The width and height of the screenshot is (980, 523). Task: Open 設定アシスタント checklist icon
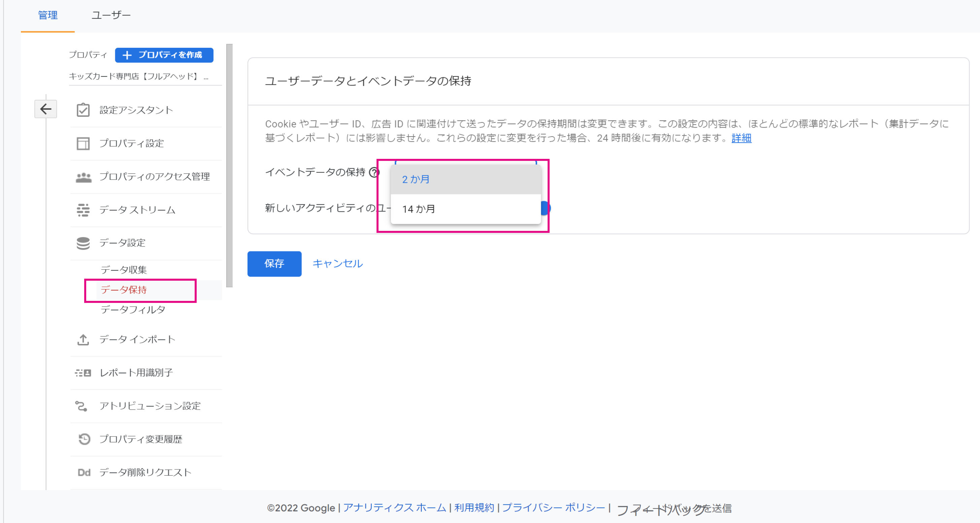(x=83, y=110)
